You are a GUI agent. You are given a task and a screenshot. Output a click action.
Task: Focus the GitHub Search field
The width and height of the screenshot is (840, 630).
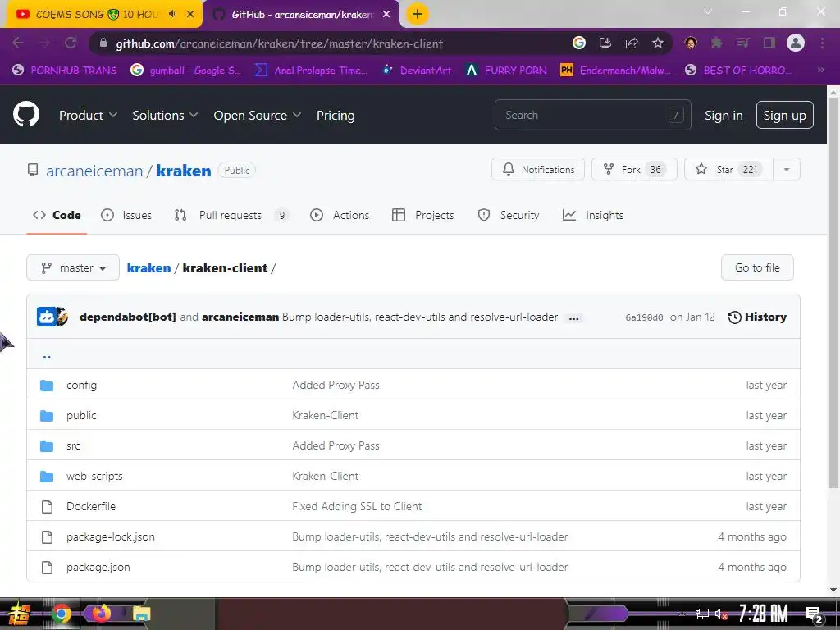[592, 115]
